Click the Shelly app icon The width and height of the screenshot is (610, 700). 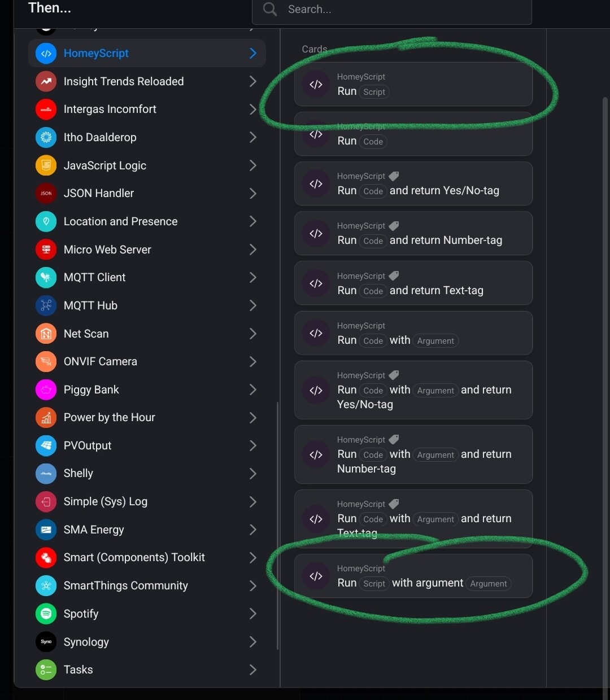[46, 473]
